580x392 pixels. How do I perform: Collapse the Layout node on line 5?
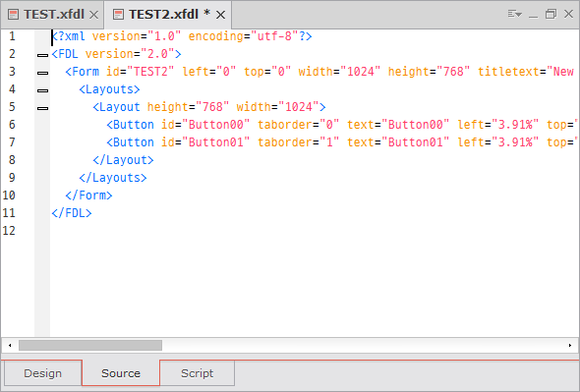coord(43,108)
